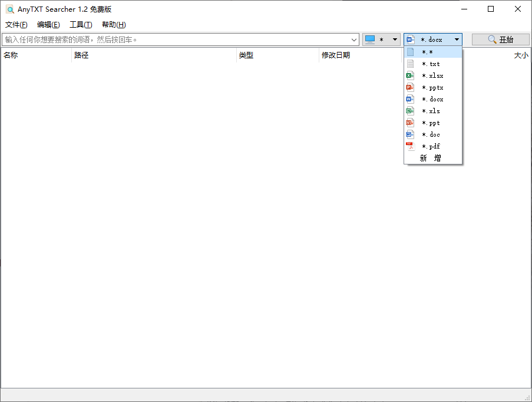The image size is (532, 402).
Task: Sort results by 路径 column header
Action: pos(154,55)
